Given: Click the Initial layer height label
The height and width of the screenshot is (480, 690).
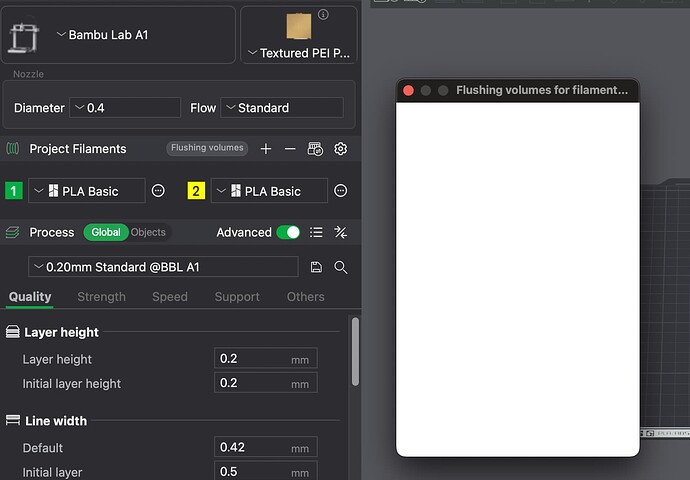Looking at the screenshot, I should [72, 384].
